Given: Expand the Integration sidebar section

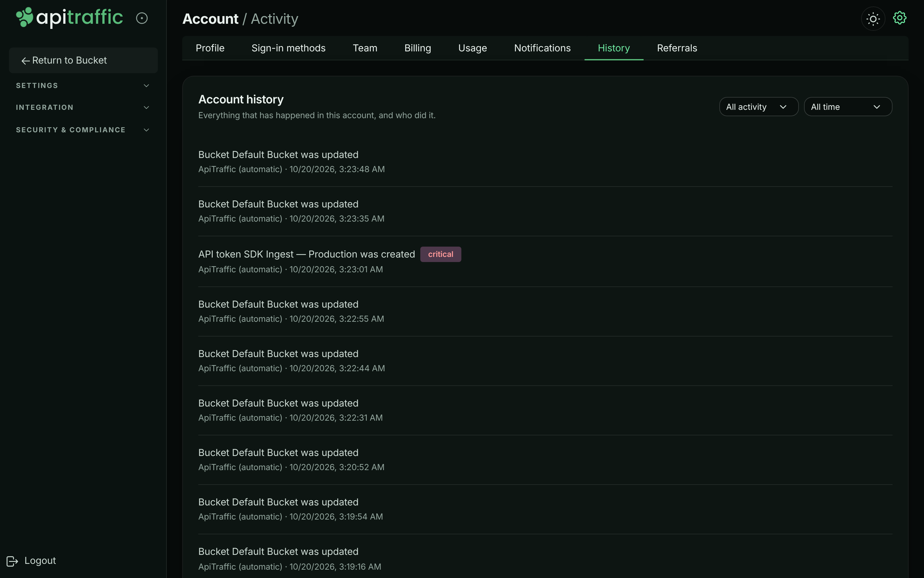Looking at the screenshot, I should (83, 108).
